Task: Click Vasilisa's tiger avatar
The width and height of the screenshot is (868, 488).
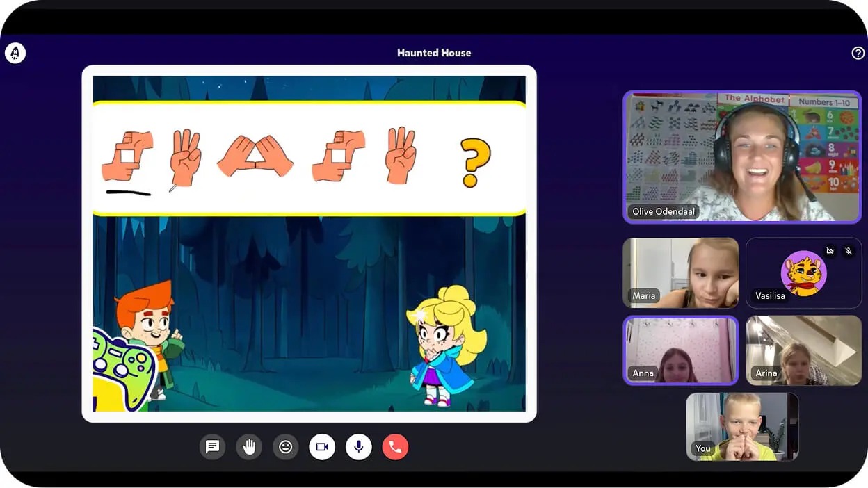Action: 803,273
